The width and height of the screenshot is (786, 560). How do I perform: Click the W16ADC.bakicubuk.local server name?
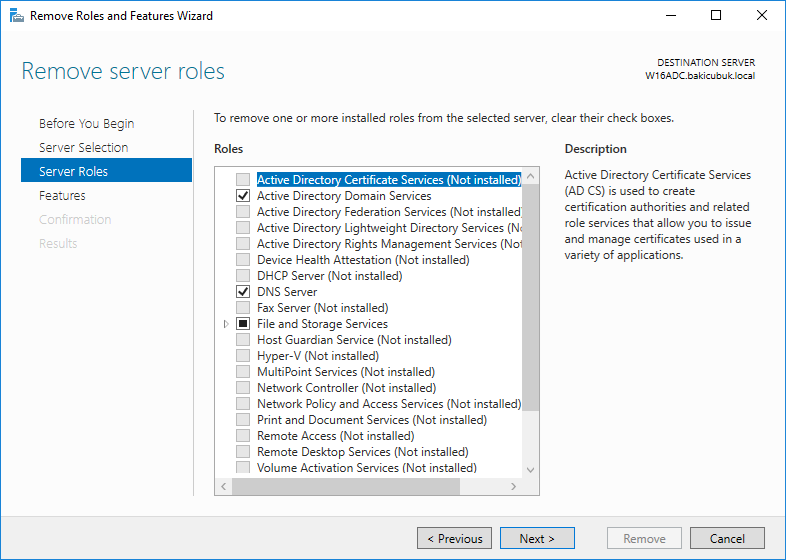[700, 76]
